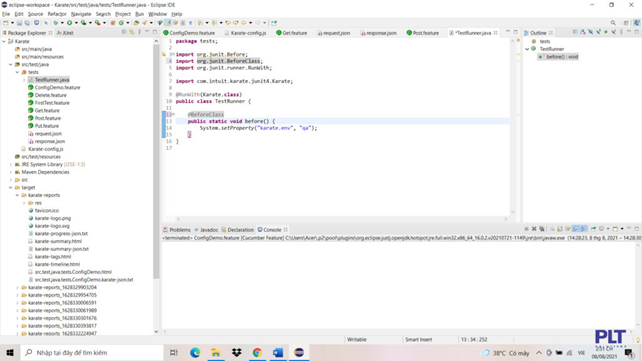Click the Coverage run icon in toolbar

point(83,23)
